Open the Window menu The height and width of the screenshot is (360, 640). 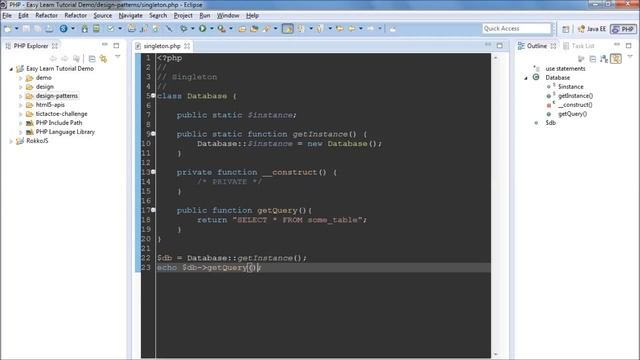click(x=228, y=16)
